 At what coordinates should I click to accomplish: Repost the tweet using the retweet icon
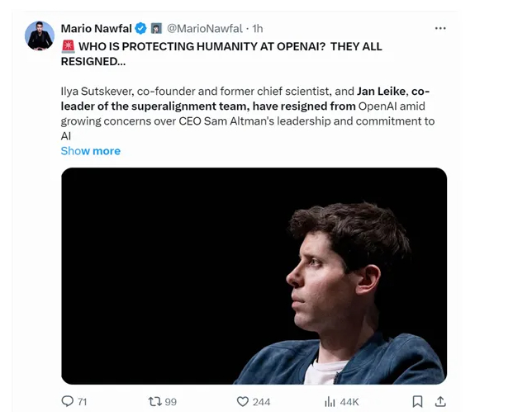click(154, 401)
